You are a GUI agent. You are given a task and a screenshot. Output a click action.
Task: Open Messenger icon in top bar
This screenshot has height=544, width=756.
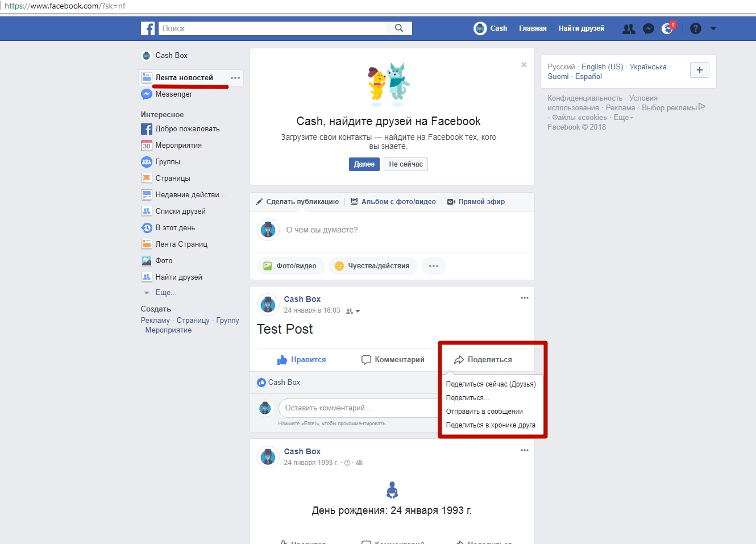pyautogui.click(x=649, y=29)
